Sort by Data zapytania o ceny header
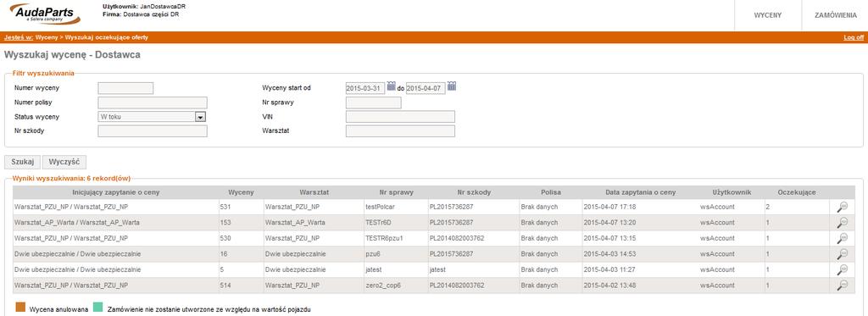Image resolution: width=868 pixels, height=316 pixels. [640, 192]
